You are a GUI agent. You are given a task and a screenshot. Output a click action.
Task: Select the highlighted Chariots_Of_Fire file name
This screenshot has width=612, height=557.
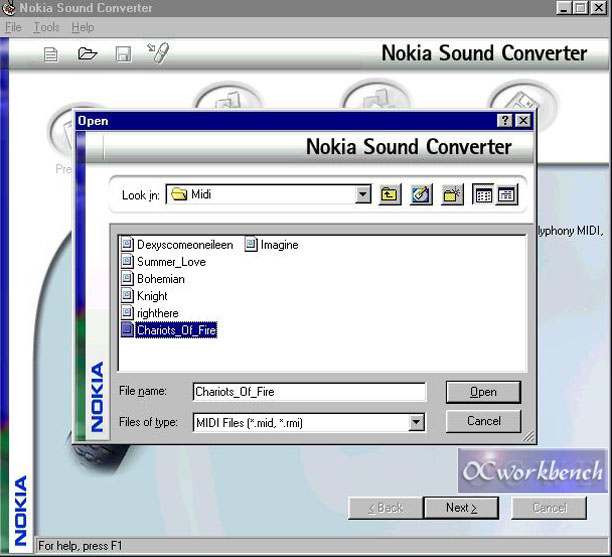176,330
